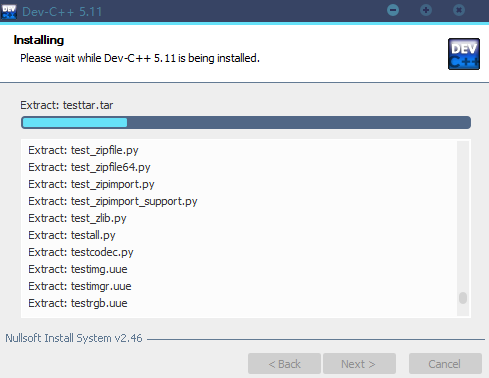The height and width of the screenshot is (378, 489).
Task: Click the Dev-C++ title bar icon
Action: [9, 11]
